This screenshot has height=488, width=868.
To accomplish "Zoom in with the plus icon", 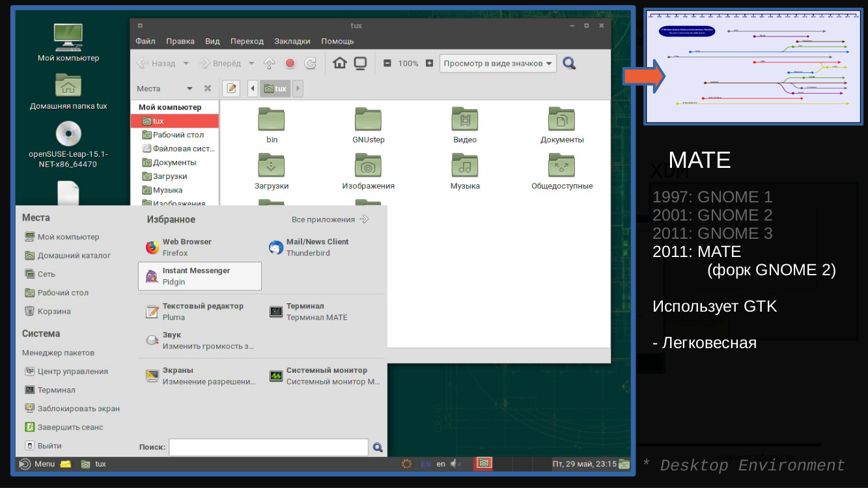I will (429, 64).
